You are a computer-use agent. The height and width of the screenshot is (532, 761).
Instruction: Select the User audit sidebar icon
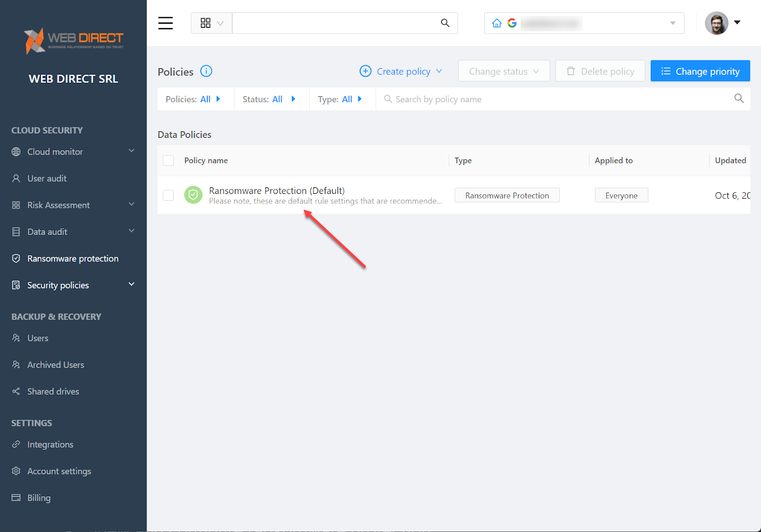(16, 178)
